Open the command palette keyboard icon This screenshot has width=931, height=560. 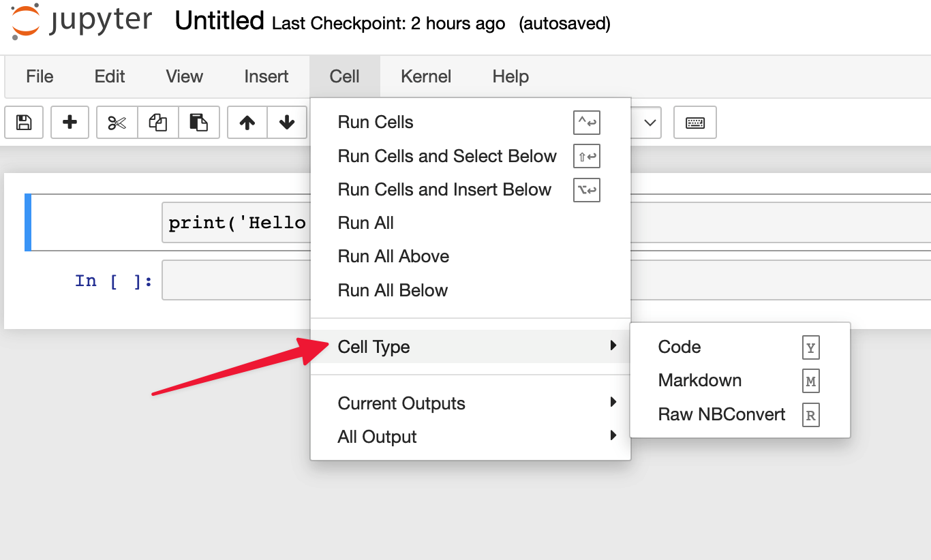(x=695, y=123)
